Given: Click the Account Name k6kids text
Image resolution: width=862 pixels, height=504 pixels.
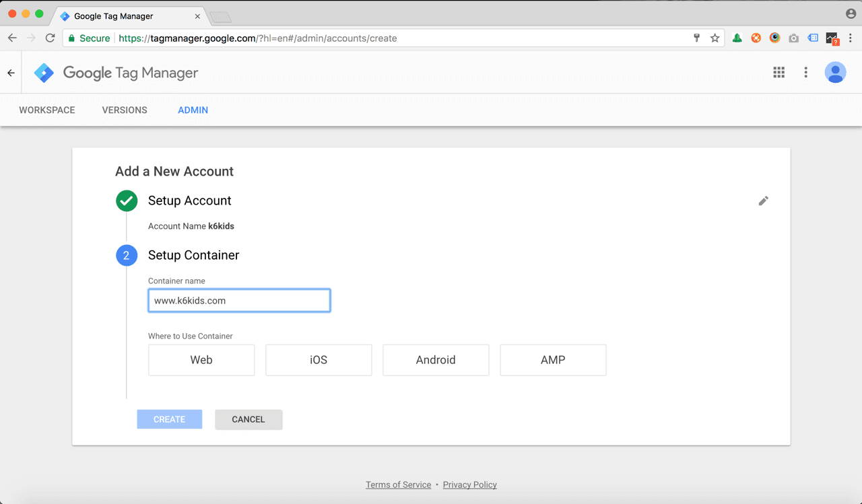Looking at the screenshot, I should coord(191,226).
